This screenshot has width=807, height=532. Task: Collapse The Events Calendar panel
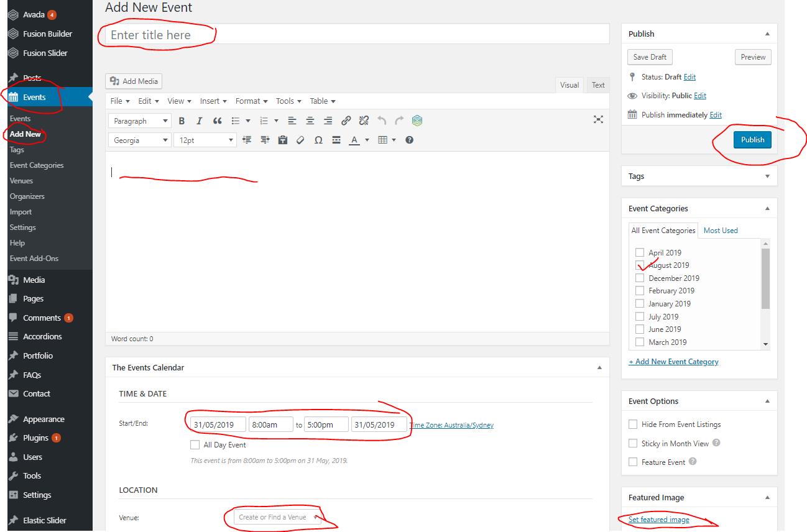[x=599, y=367]
